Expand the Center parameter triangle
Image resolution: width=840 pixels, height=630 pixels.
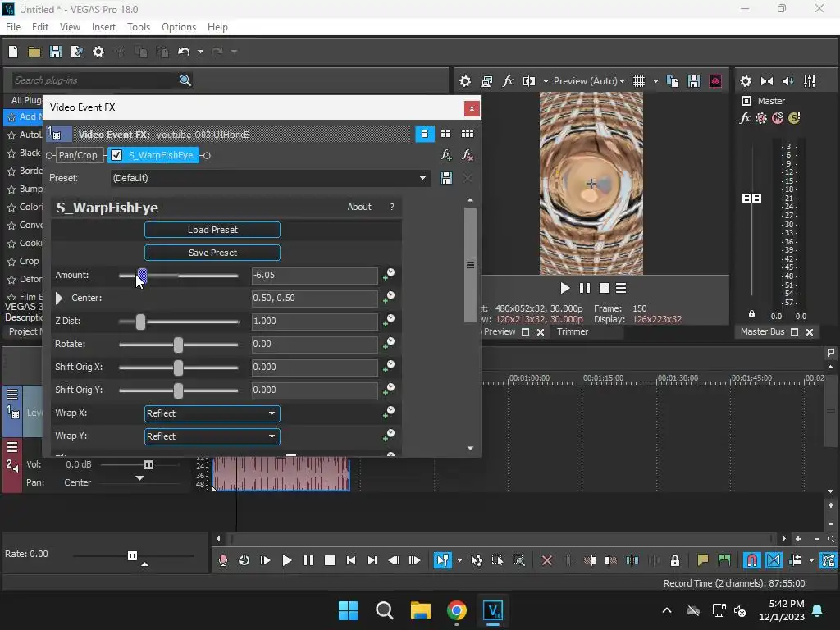(59, 298)
